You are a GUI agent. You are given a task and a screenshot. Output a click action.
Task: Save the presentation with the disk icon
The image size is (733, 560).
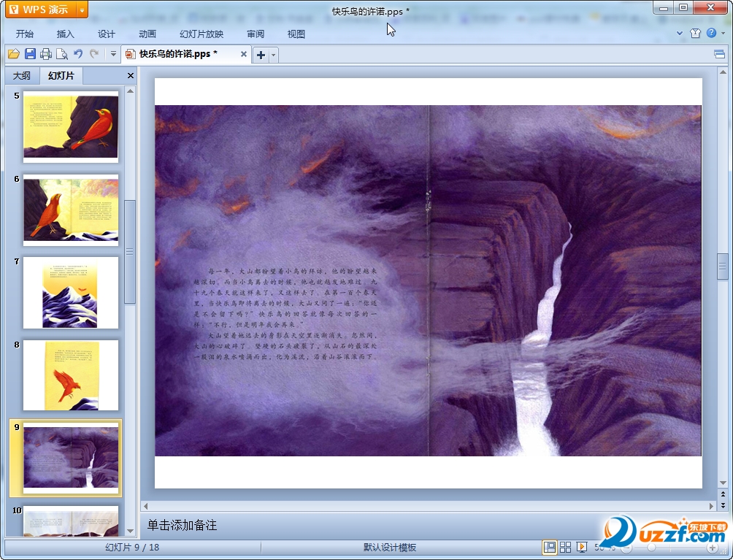(x=30, y=54)
